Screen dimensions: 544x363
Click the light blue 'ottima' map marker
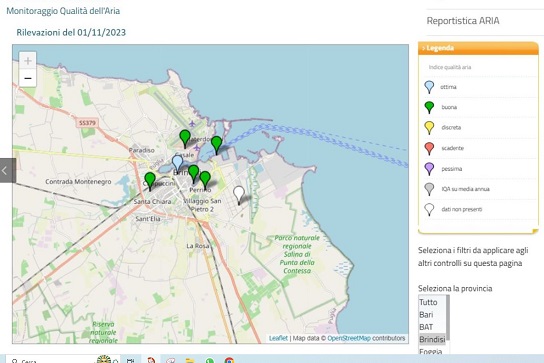point(177,163)
